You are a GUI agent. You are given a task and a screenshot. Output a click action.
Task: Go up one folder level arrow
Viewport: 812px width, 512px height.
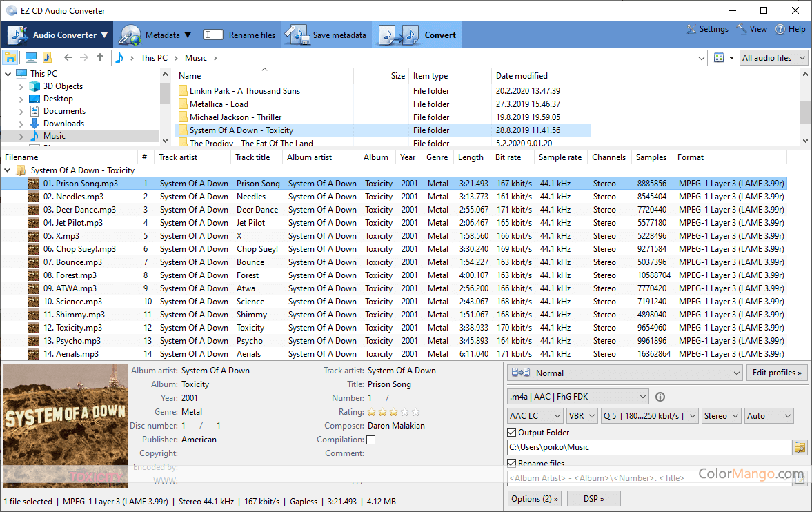tap(100, 57)
